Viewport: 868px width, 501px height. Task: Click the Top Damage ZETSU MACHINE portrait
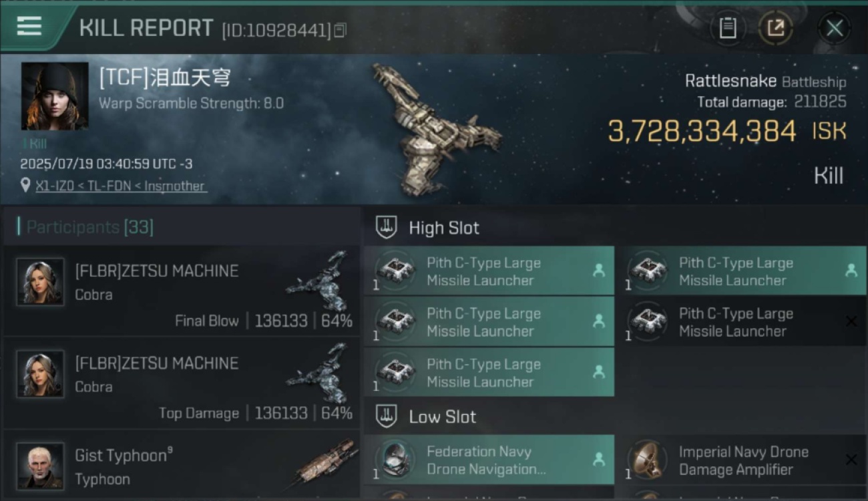coord(40,374)
